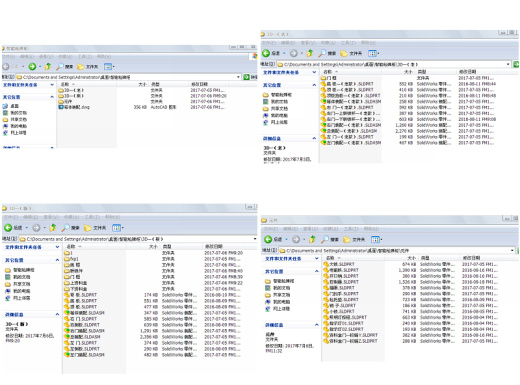520x385 pixels.
Task: Open the Views button in the .dwg folder window
Action: [109, 67]
